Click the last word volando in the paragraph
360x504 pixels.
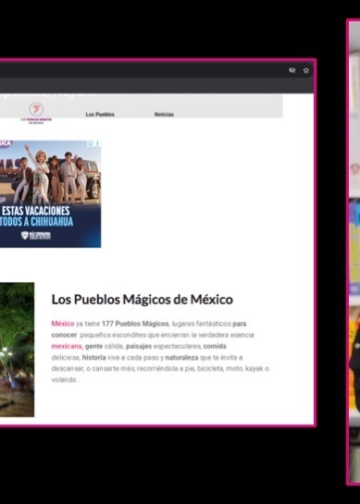pos(64,380)
